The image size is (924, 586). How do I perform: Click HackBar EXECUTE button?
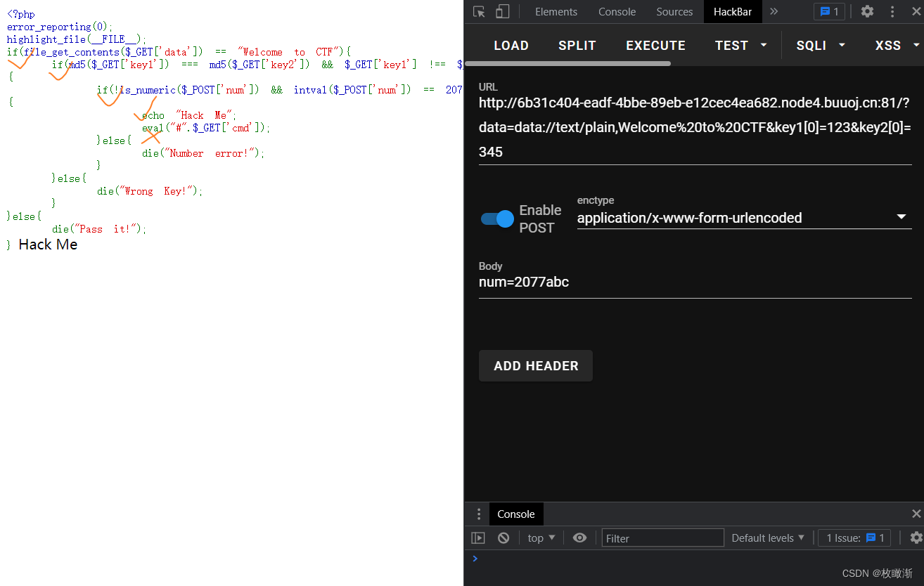point(655,45)
